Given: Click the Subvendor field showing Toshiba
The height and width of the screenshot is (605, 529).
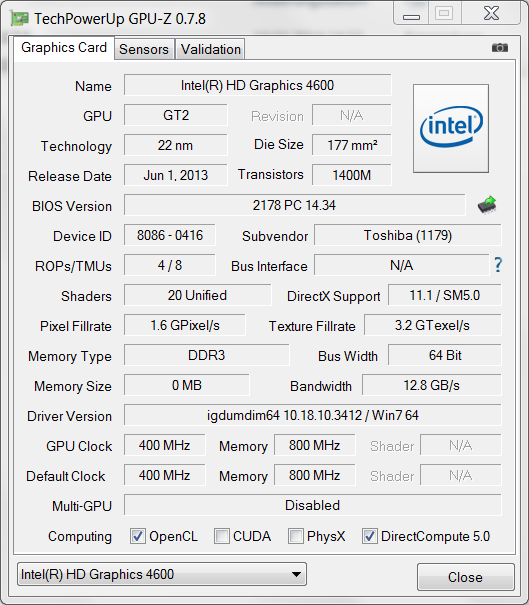Looking at the screenshot, I should coord(408,235).
